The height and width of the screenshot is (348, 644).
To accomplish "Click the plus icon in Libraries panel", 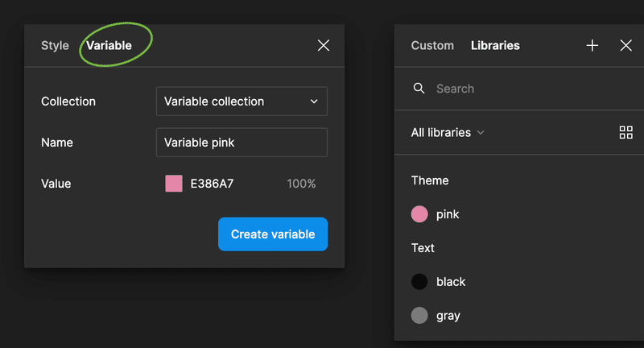I will pyautogui.click(x=592, y=46).
